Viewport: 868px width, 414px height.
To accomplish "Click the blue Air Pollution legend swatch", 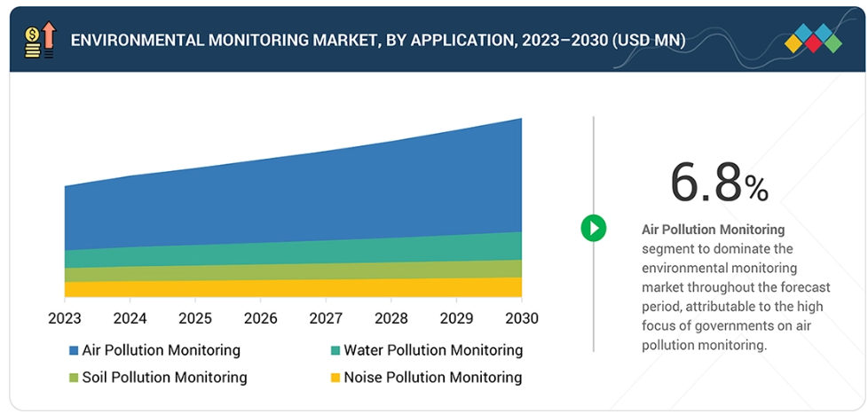I will point(74,350).
